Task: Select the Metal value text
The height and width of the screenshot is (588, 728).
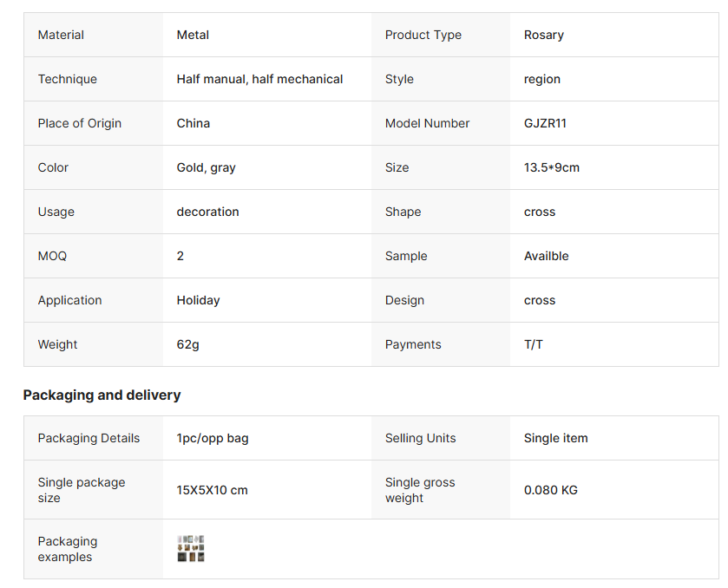Action: [193, 35]
